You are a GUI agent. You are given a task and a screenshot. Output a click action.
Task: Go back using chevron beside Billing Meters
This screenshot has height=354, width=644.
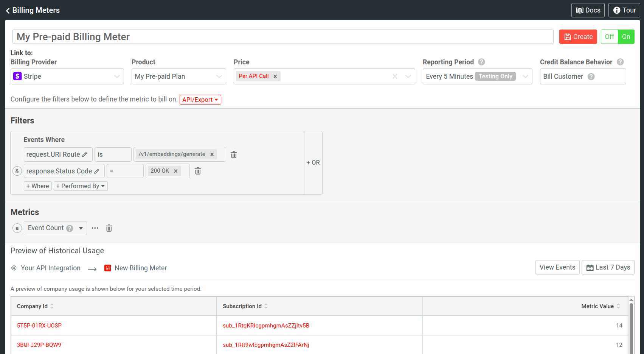(x=7, y=10)
